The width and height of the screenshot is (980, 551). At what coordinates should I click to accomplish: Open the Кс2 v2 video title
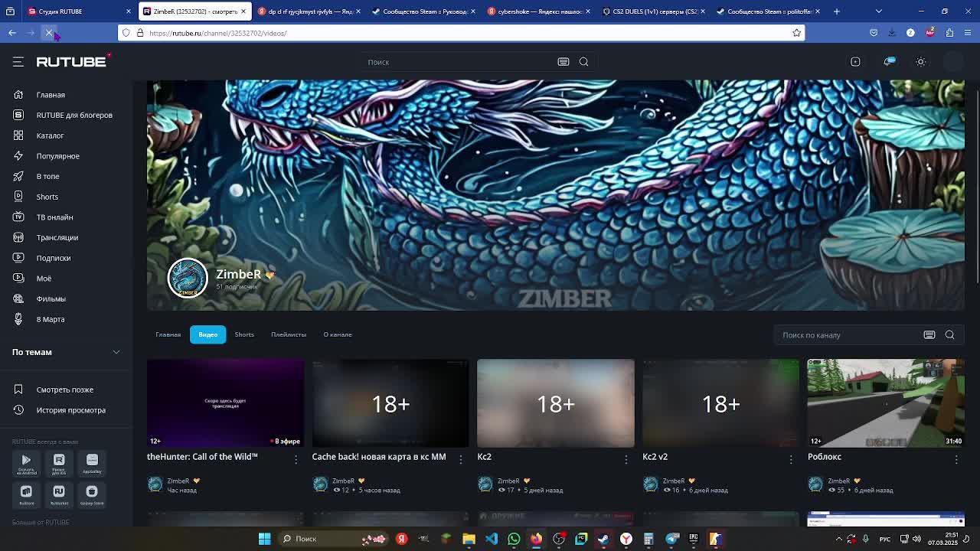655,457
